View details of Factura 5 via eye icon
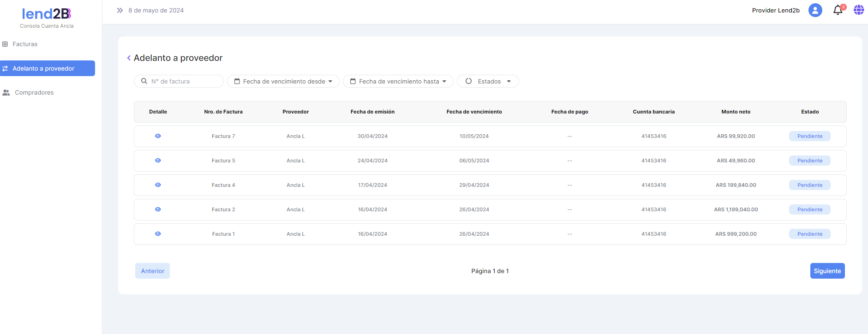868x334 pixels. pyautogui.click(x=158, y=161)
